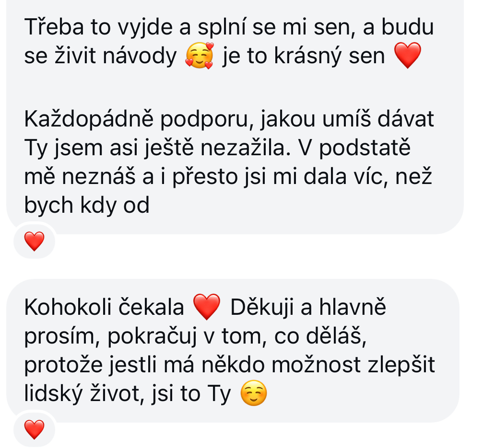The width and height of the screenshot is (483, 448).
Task: Click the word "pokračuj"
Action: coord(152,337)
